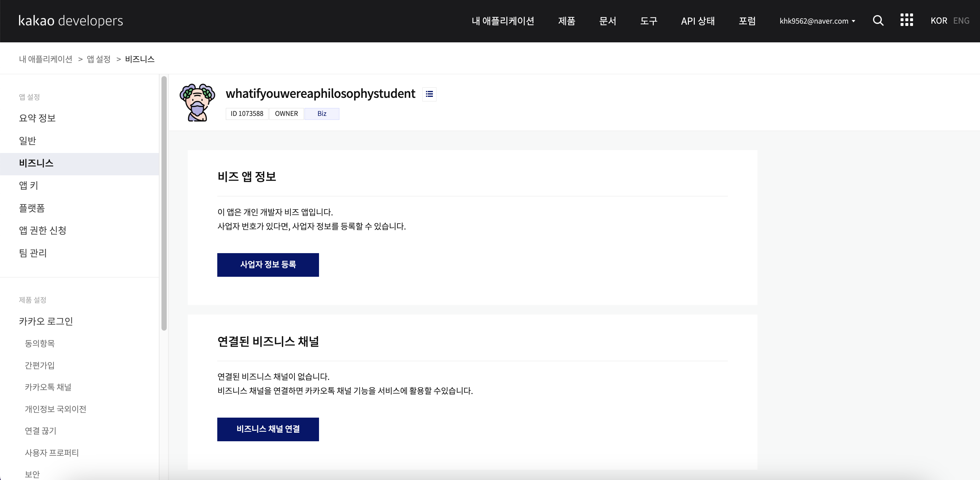The width and height of the screenshot is (980, 480).
Task: Expand the 카카오 로그인 section
Action: pos(46,321)
